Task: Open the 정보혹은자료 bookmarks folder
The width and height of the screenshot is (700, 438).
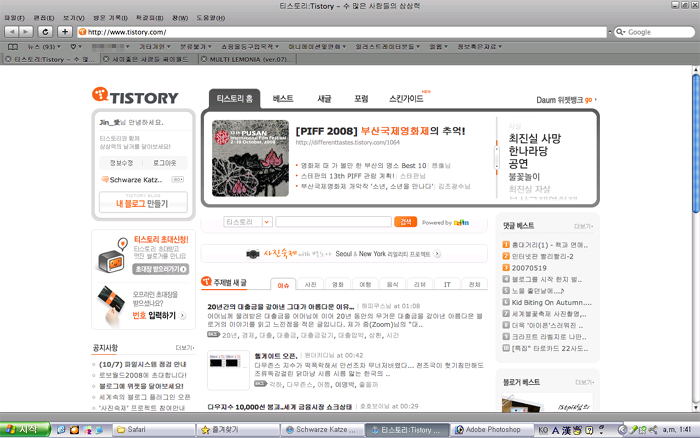Action: tap(479, 47)
